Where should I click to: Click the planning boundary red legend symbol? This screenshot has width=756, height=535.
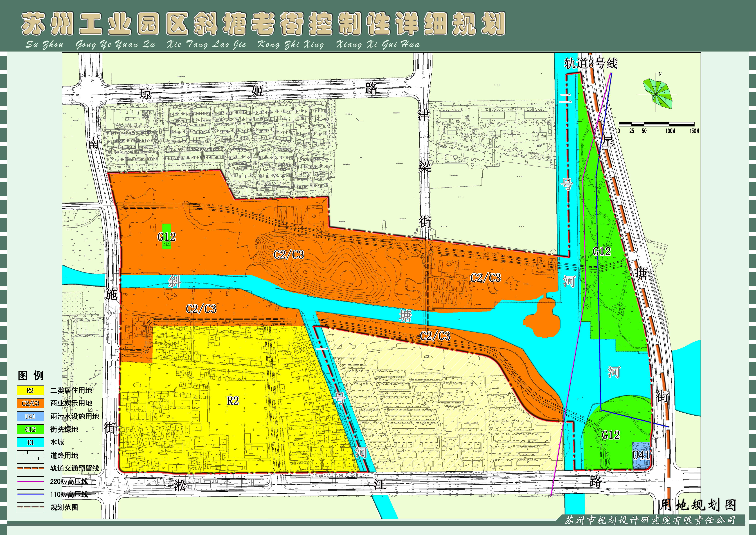click(30, 507)
